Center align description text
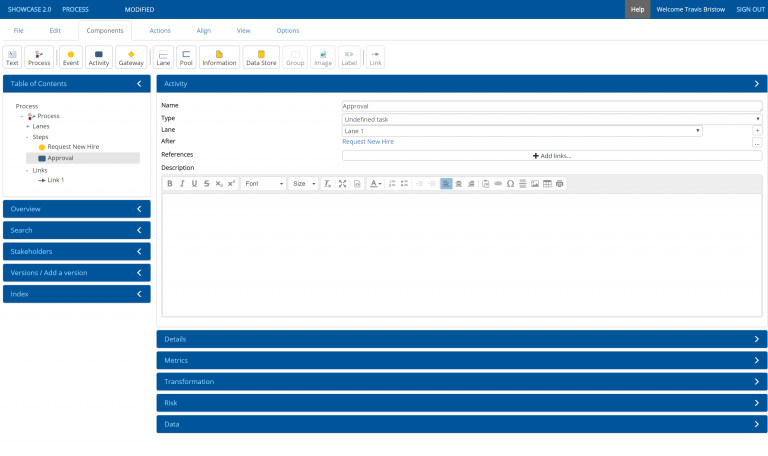 [x=458, y=184]
